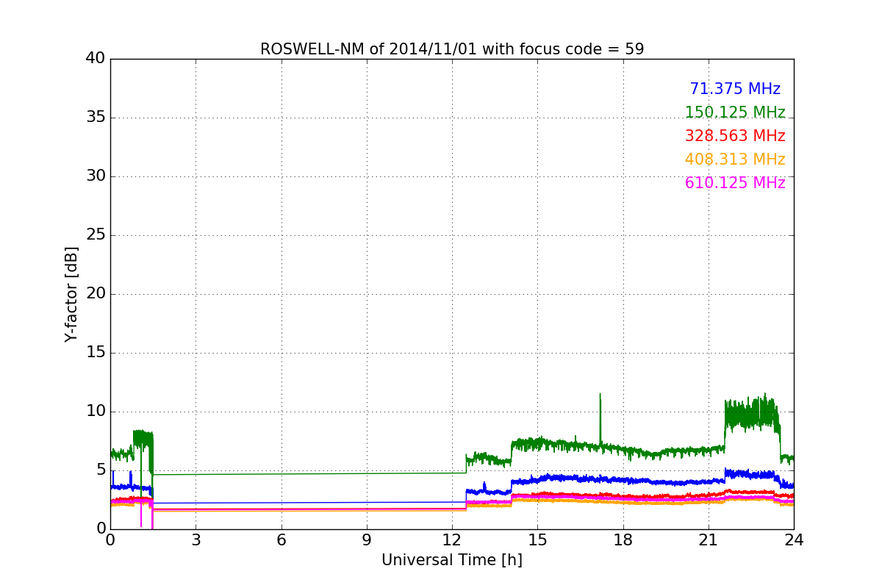Click the magenta downward spike near 1 hour
This screenshot has width=882, height=588.
(141, 514)
